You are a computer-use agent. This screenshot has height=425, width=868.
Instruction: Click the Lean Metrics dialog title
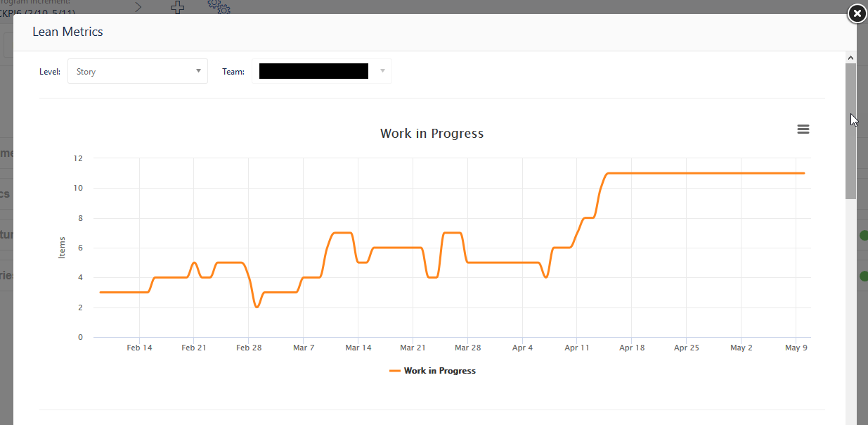[x=67, y=32]
